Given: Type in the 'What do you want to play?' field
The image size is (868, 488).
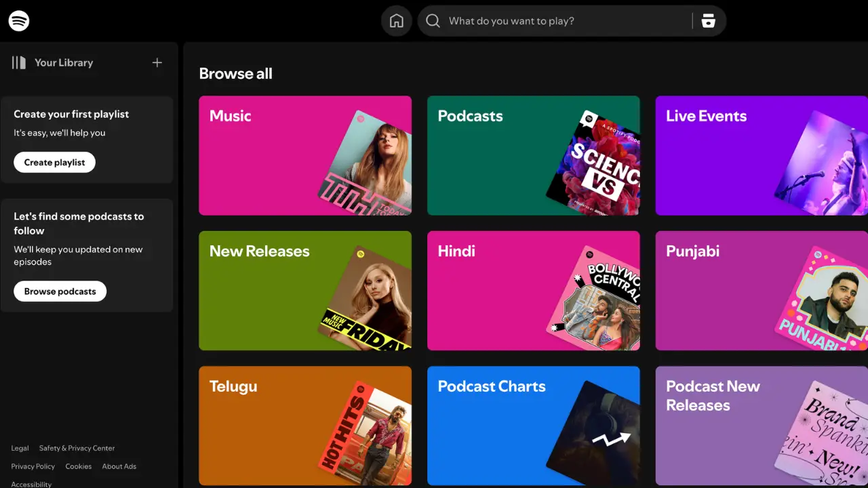Looking at the screenshot, I should click(563, 21).
